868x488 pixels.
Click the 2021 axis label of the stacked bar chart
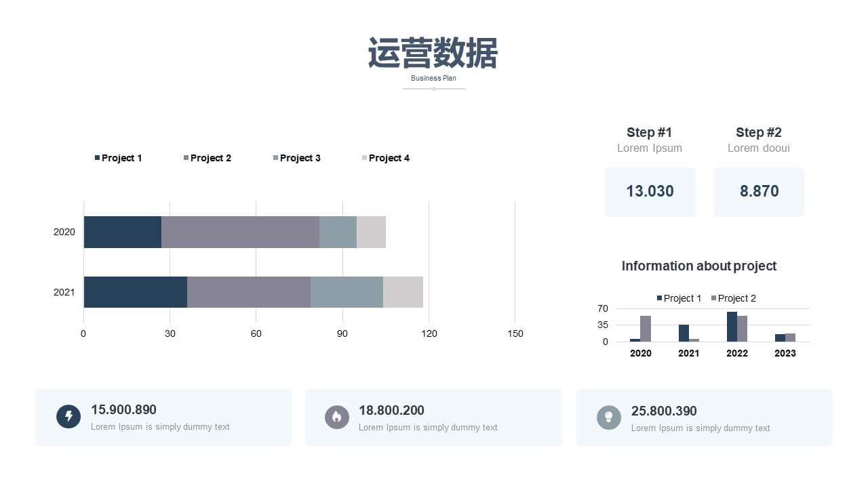pyautogui.click(x=64, y=292)
